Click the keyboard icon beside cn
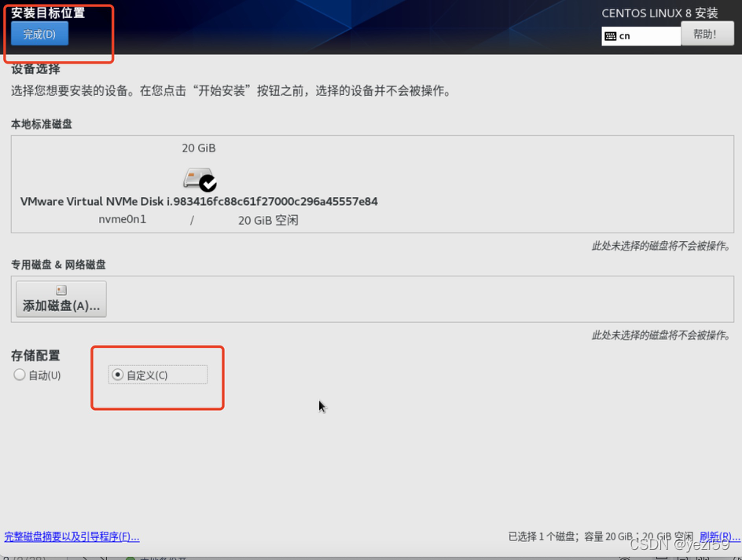This screenshot has height=560, width=742. pos(611,36)
